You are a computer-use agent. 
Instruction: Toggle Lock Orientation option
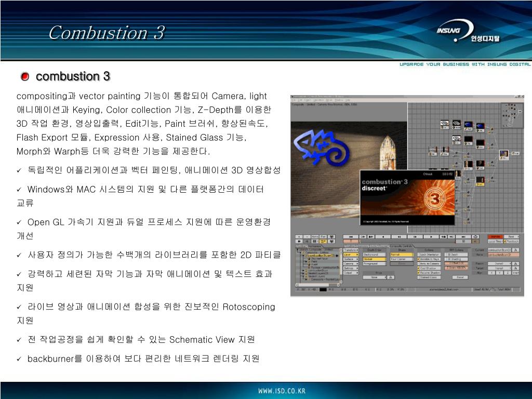pos(429,255)
